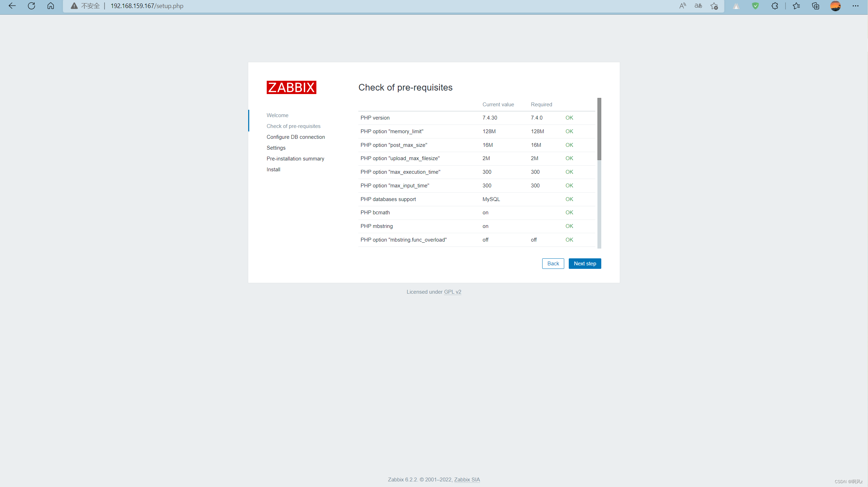Open the browser extensions puzzle icon

pyautogui.click(x=775, y=6)
